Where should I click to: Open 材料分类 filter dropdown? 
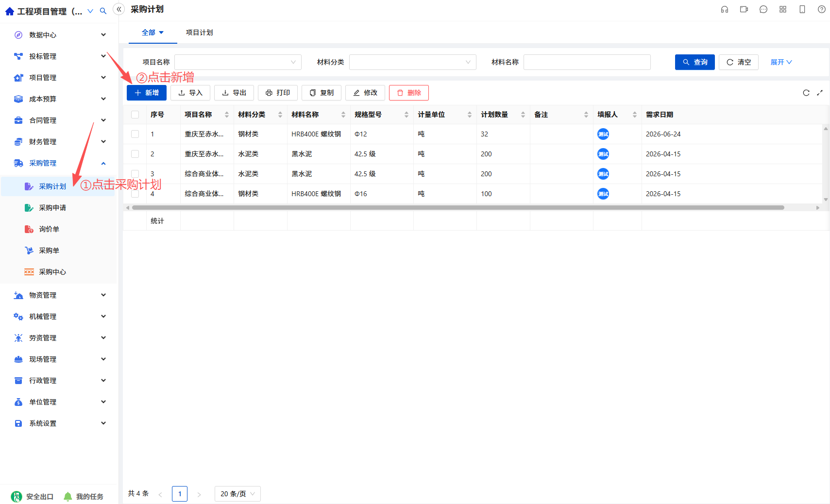click(413, 62)
